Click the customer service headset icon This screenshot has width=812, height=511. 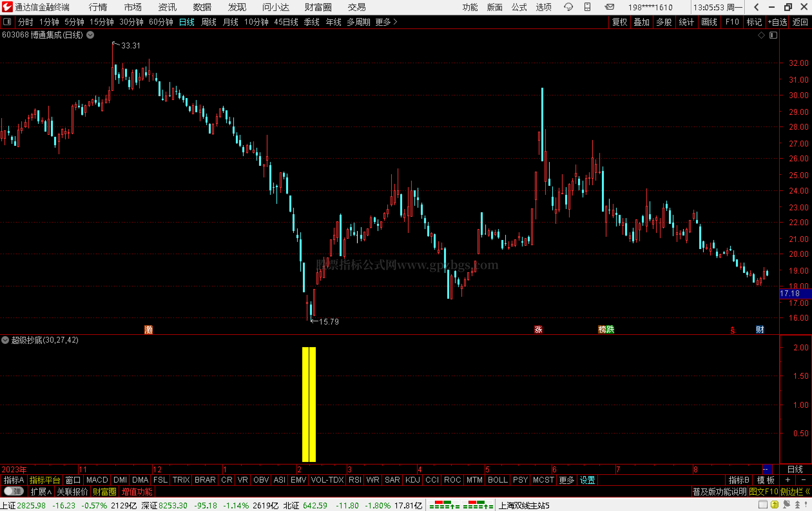tap(568, 7)
